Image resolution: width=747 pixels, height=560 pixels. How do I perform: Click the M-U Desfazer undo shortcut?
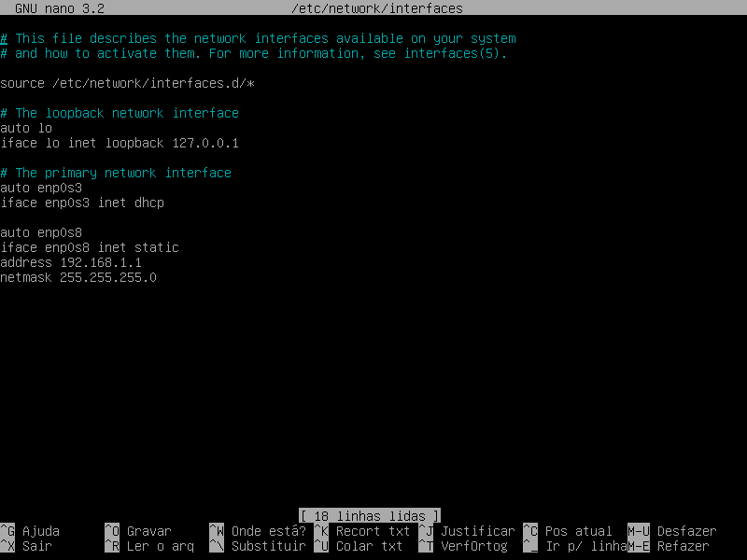(672, 531)
